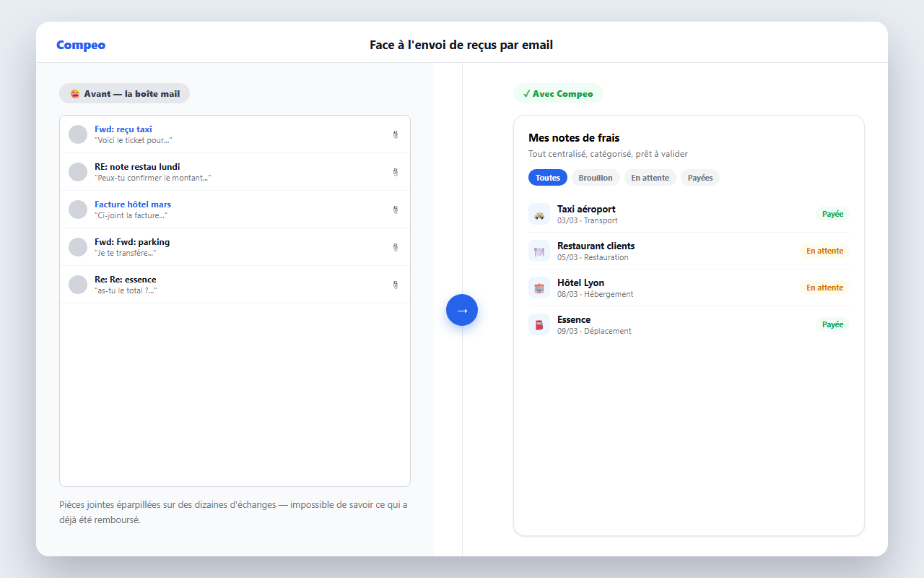Image resolution: width=924 pixels, height=578 pixels.
Task: Click the avatar beside Re: Re: essence
Action: tap(78, 285)
